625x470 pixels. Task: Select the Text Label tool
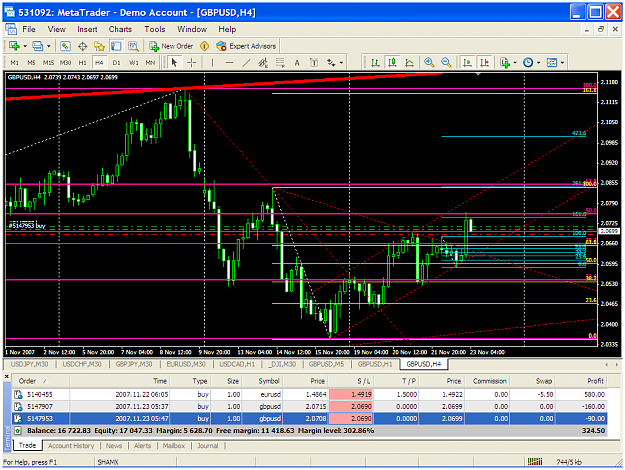[x=314, y=63]
